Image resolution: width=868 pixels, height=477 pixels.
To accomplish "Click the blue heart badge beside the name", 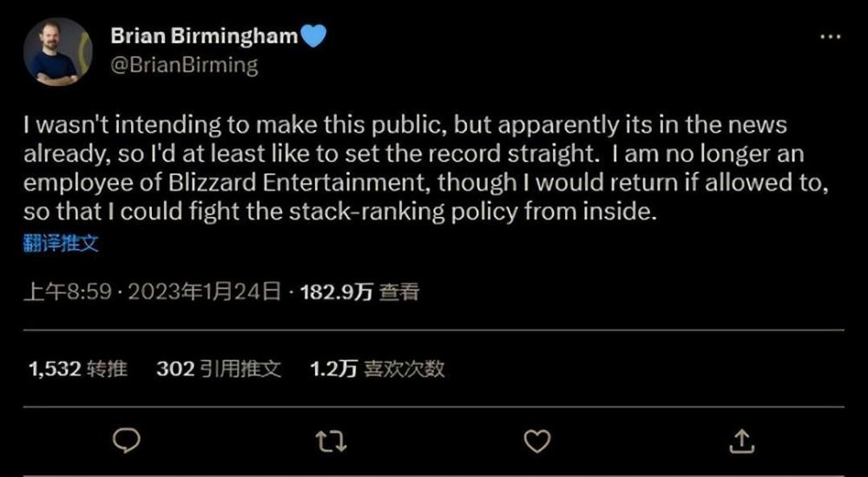I will pyautogui.click(x=312, y=36).
